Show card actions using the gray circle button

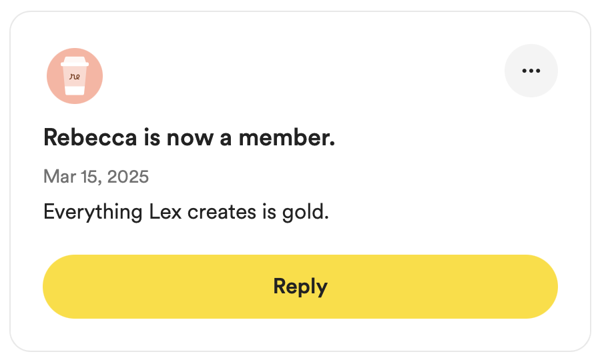[531, 71]
